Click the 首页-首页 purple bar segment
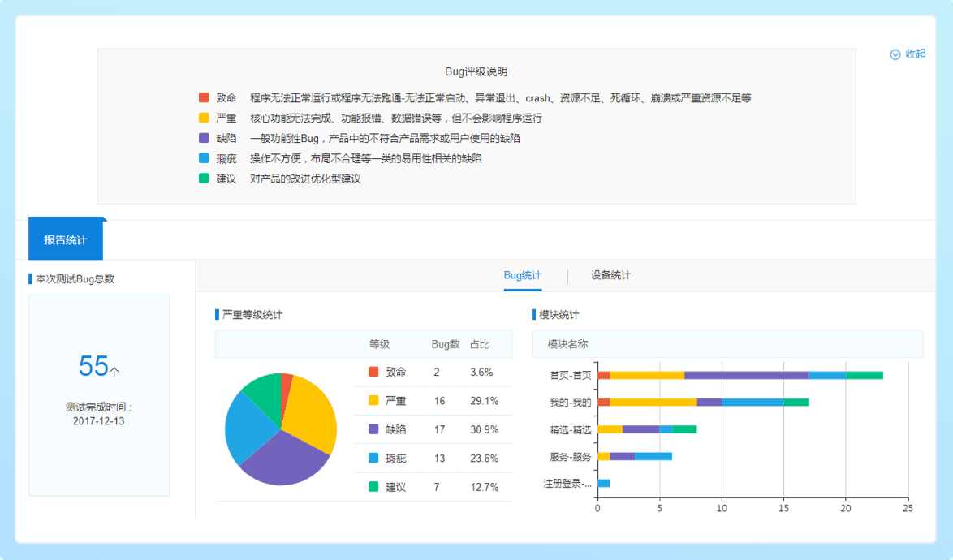The image size is (953, 560). (x=746, y=375)
